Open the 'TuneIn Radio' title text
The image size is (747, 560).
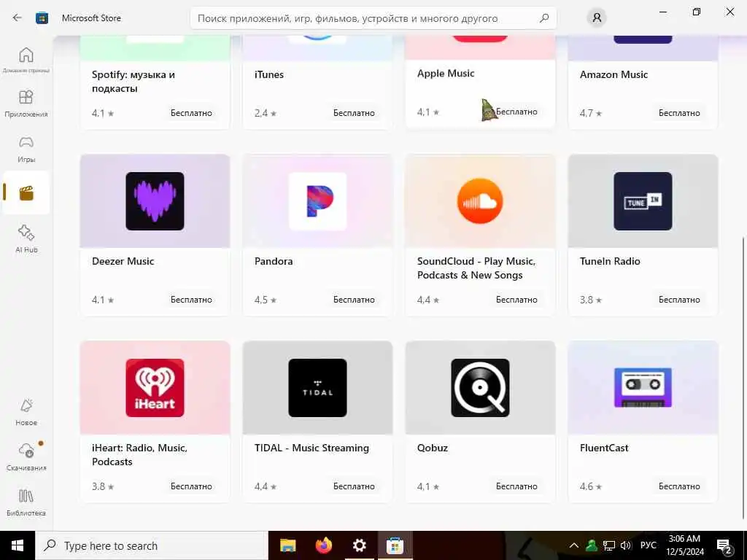610,262
